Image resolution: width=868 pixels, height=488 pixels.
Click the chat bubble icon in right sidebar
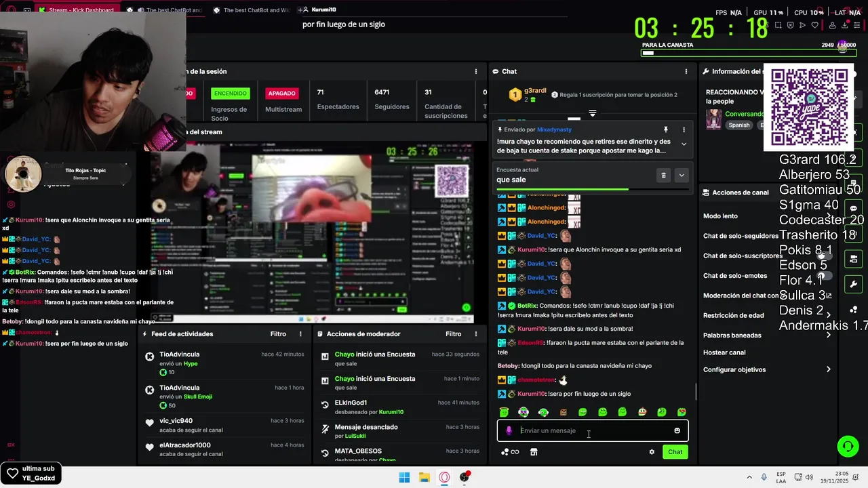pos(853,209)
